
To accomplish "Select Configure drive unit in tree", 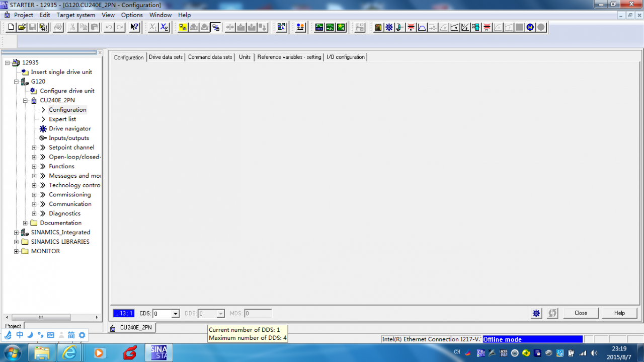I will 67,91.
